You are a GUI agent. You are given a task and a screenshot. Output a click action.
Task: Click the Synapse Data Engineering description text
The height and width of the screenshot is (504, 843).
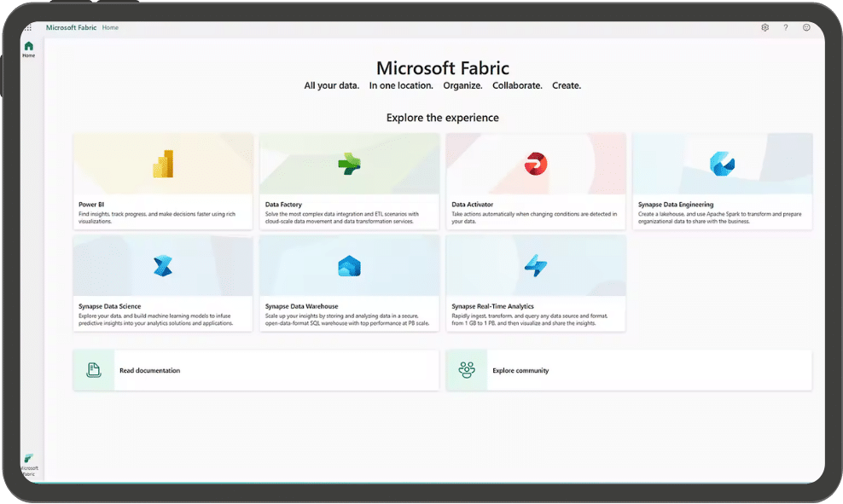[720, 217]
